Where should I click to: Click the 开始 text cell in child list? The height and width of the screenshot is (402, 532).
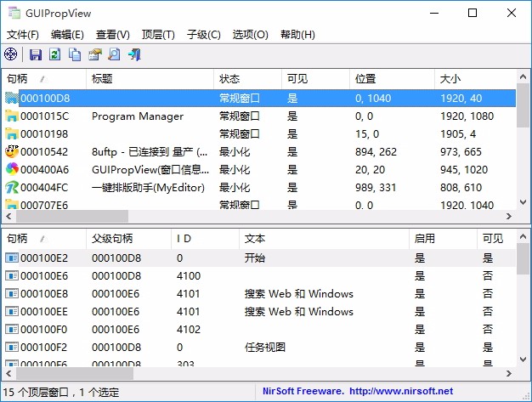[x=255, y=258]
